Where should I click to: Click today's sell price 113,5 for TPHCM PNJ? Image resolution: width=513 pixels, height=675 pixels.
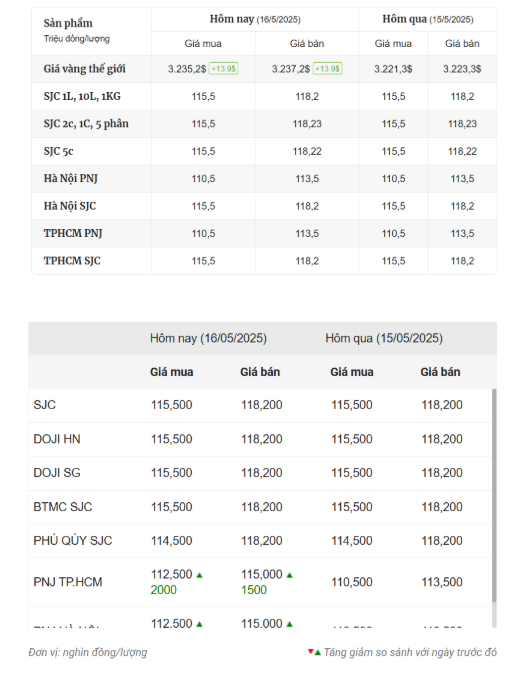pyautogui.click(x=307, y=234)
